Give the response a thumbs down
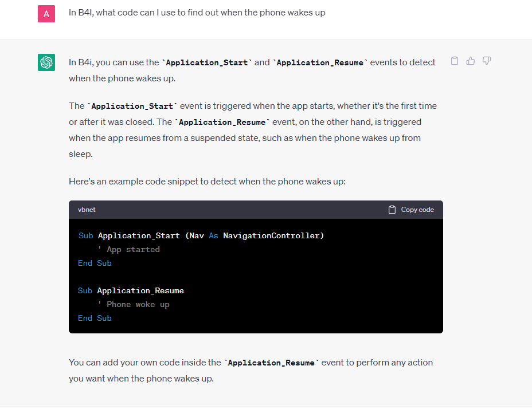This screenshot has width=532, height=413. (486, 61)
